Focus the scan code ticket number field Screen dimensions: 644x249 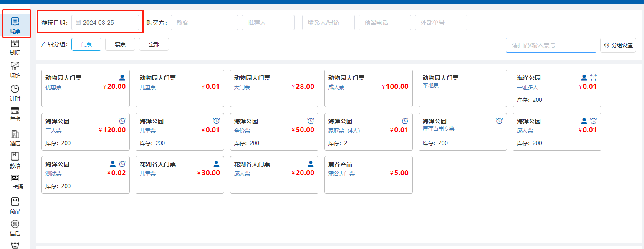(x=551, y=45)
